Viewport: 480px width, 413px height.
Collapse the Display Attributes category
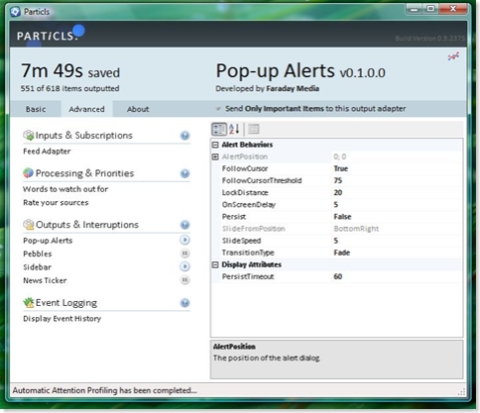(215, 265)
